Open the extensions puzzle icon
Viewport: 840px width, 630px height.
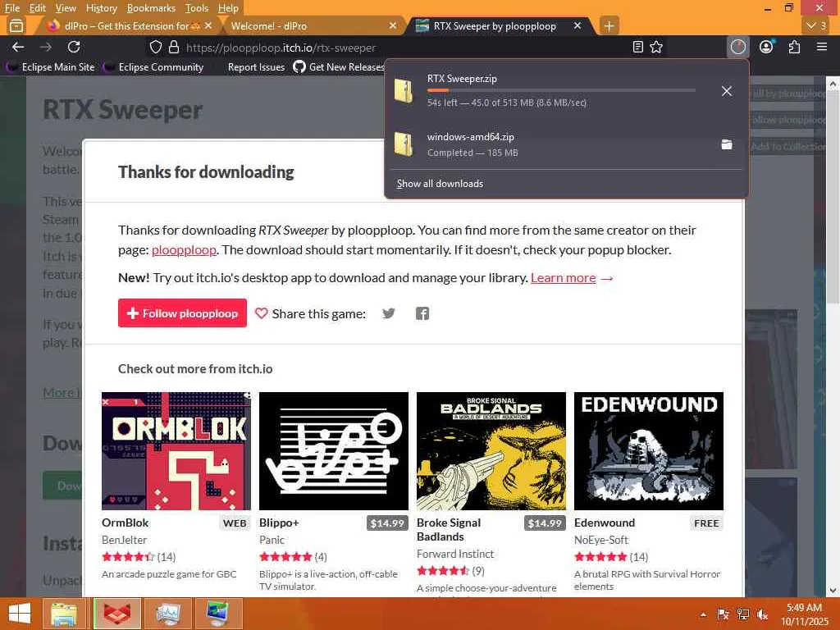794,47
